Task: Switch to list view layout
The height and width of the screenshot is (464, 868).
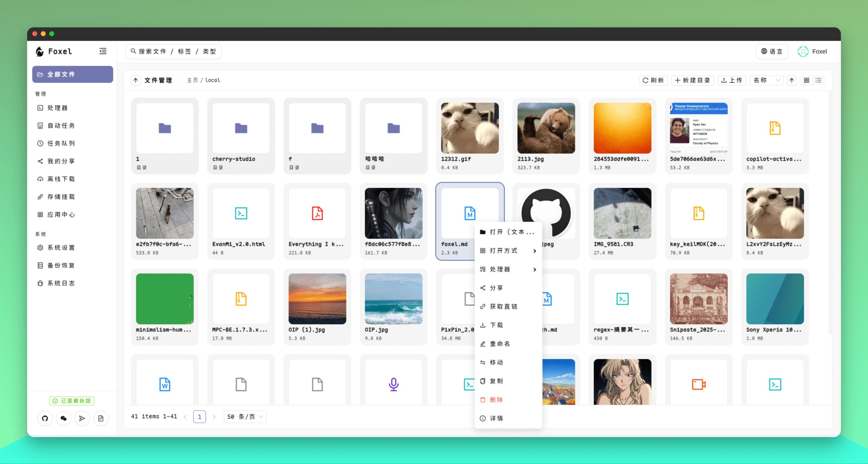Action: (x=818, y=80)
